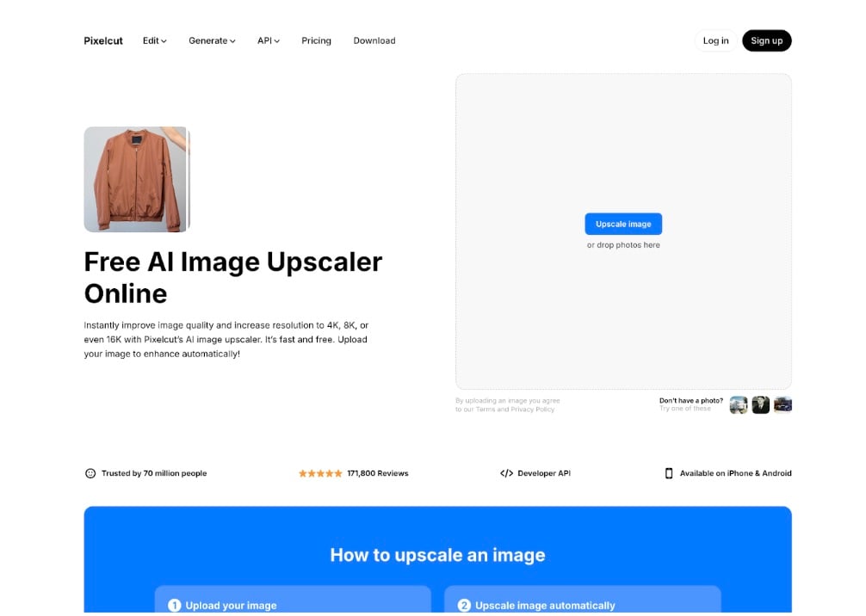Go to the Pricing page
Viewport: 866px width, 616px height.
point(316,40)
